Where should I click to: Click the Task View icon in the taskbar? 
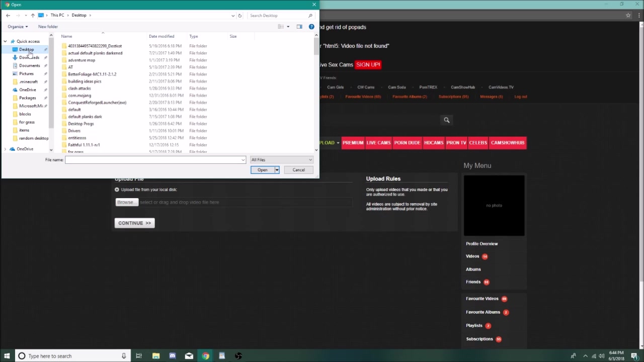click(139, 356)
